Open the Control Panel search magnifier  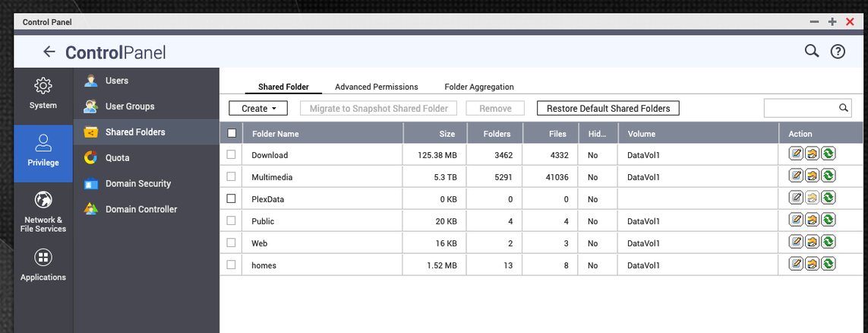click(x=811, y=52)
